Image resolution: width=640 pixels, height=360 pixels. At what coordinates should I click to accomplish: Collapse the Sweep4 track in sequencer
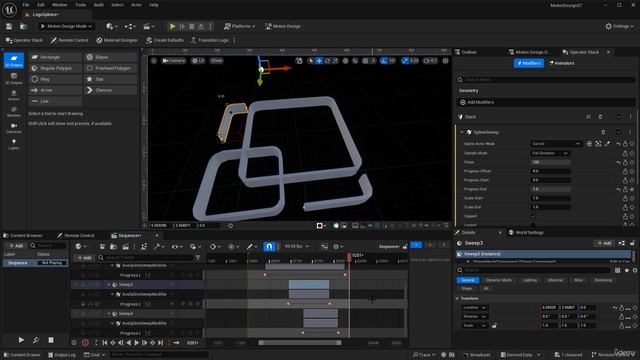[x=109, y=314]
